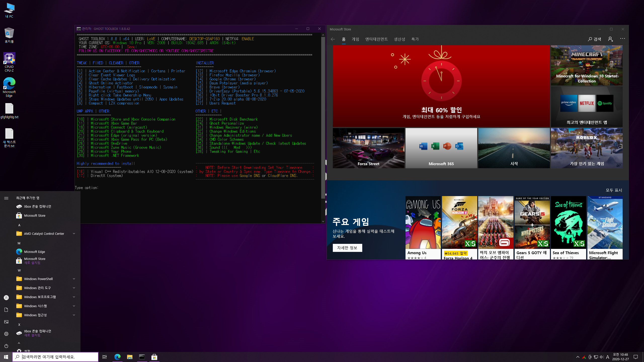Click the Start menu power icon

click(x=6, y=346)
